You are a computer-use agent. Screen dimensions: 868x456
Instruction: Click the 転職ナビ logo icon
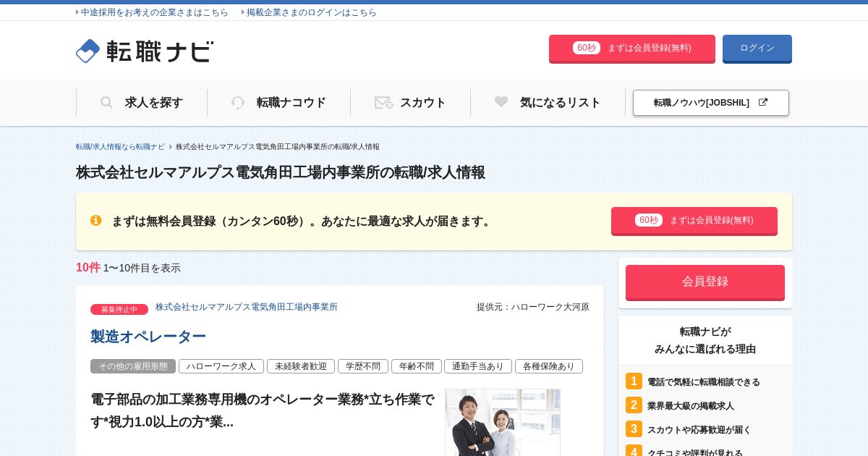(x=88, y=51)
